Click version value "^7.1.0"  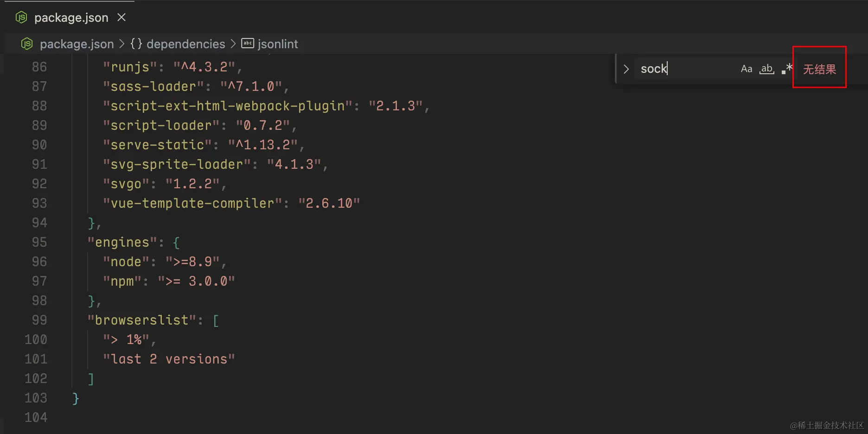(251, 87)
